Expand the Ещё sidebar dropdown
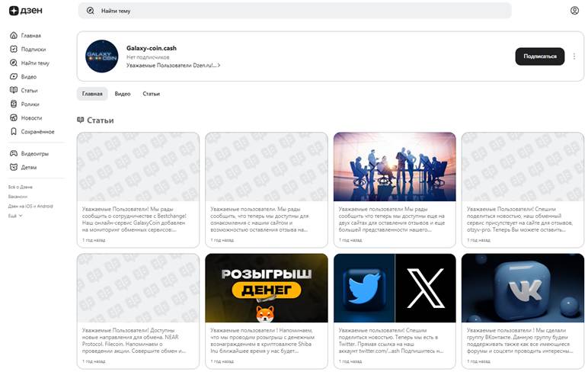 click(x=15, y=216)
